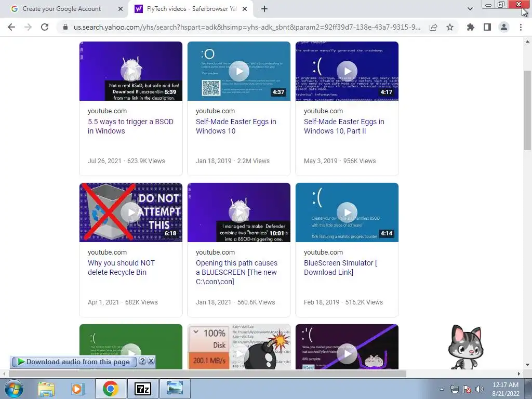Open link Easter Eggs in Windows 10, Part II
The image size is (532, 399).
click(x=344, y=126)
